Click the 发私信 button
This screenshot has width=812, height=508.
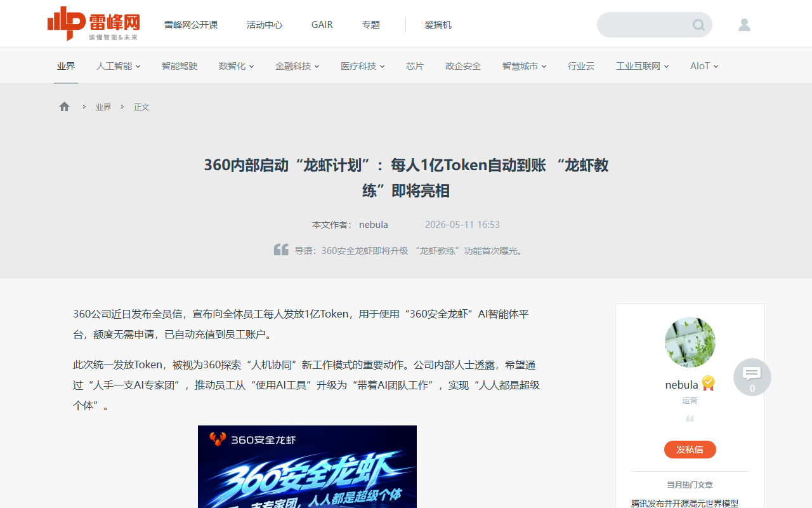coord(690,450)
